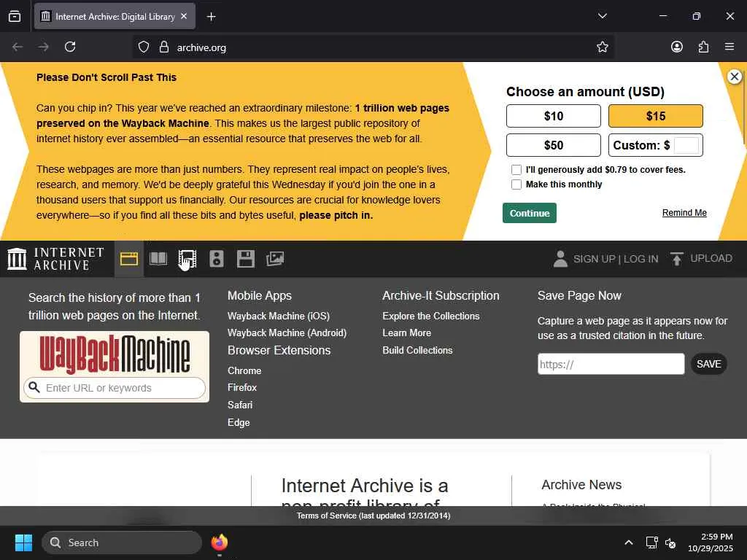Click the UPLOAD text link
747x560 pixels.
711,258
